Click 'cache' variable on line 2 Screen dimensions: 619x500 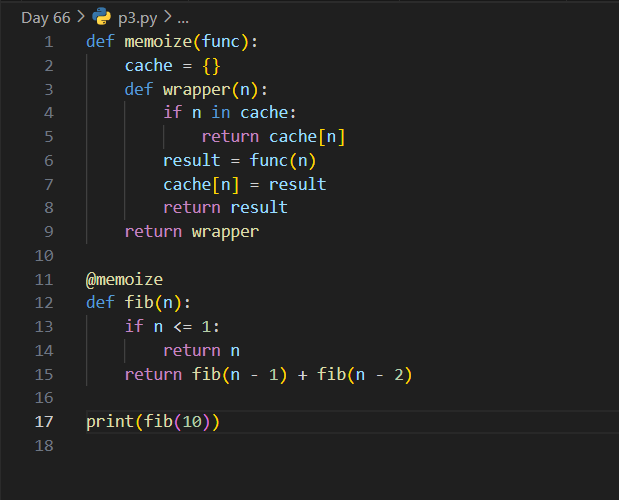pos(148,66)
